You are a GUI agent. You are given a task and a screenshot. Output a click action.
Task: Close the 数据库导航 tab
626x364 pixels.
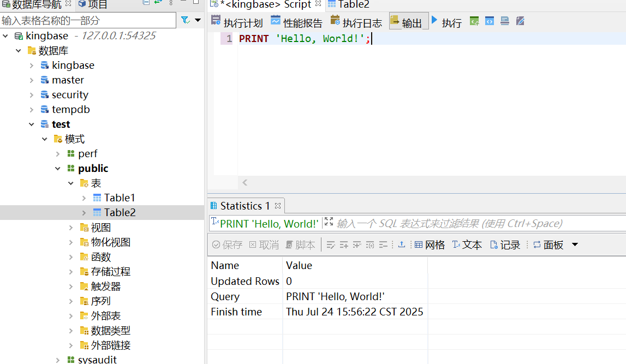[68, 4]
